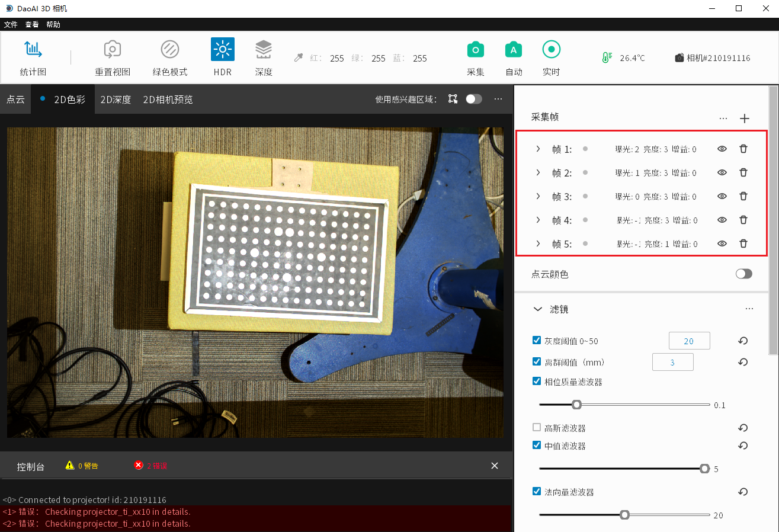Add a new capture frame with plus

(745, 118)
